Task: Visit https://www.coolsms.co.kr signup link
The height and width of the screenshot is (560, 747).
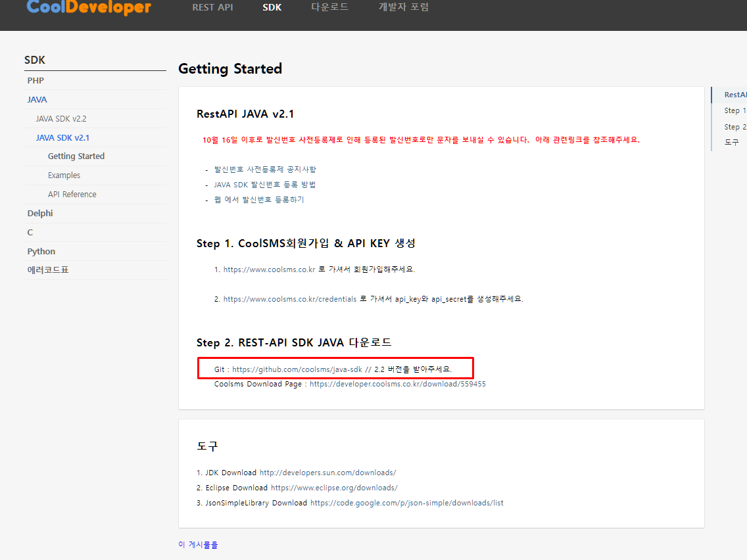Action: (x=269, y=269)
